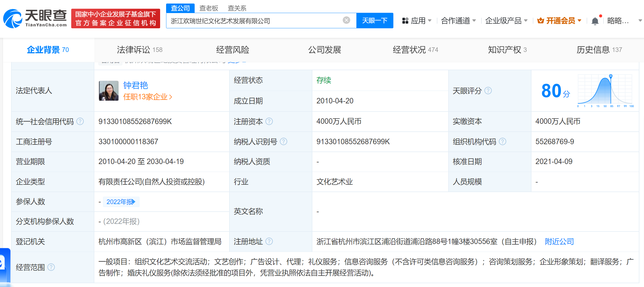Select the 查老板 search tab
This screenshot has width=644, height=287.
(x=209, y=8)
